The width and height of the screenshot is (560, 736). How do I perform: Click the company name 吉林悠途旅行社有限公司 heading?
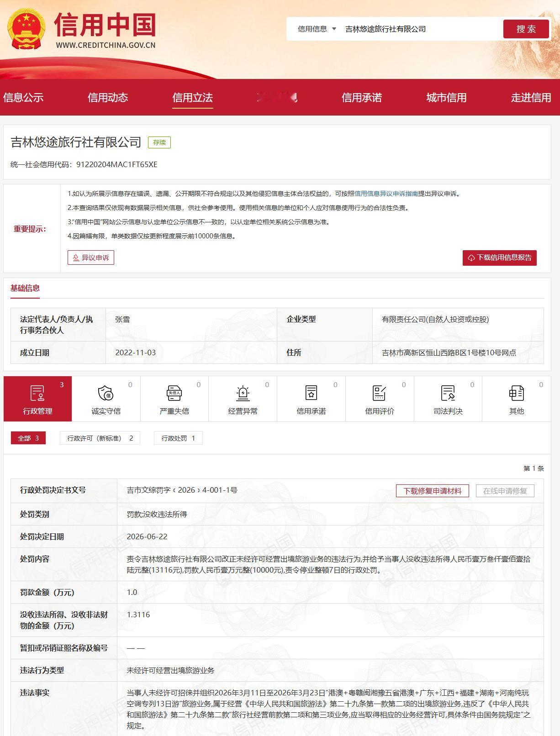(76, 142)
